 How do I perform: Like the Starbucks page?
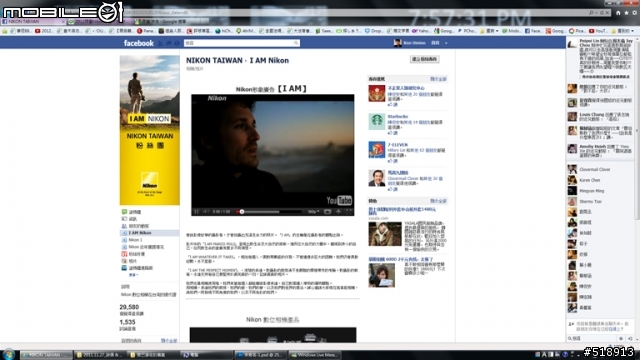[392, 133]
